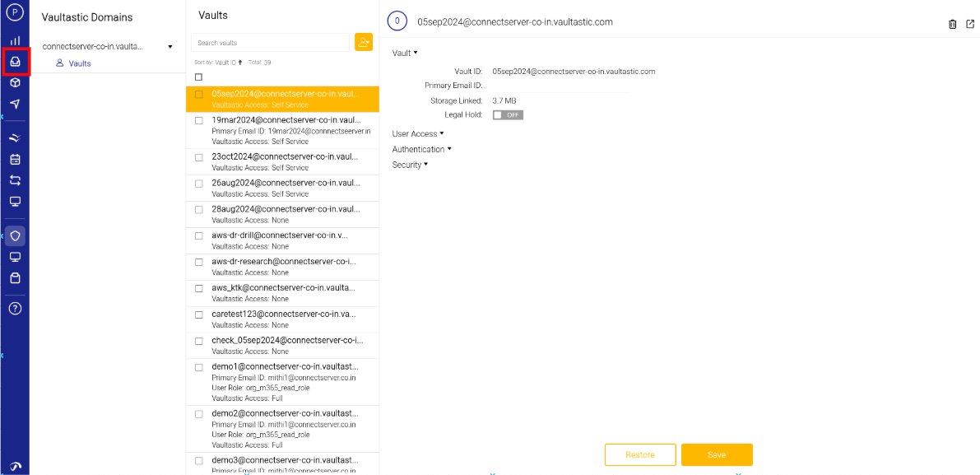Click the 3.7 MB storage value
The height and width of the screenshot is (475, 980).
504,100
